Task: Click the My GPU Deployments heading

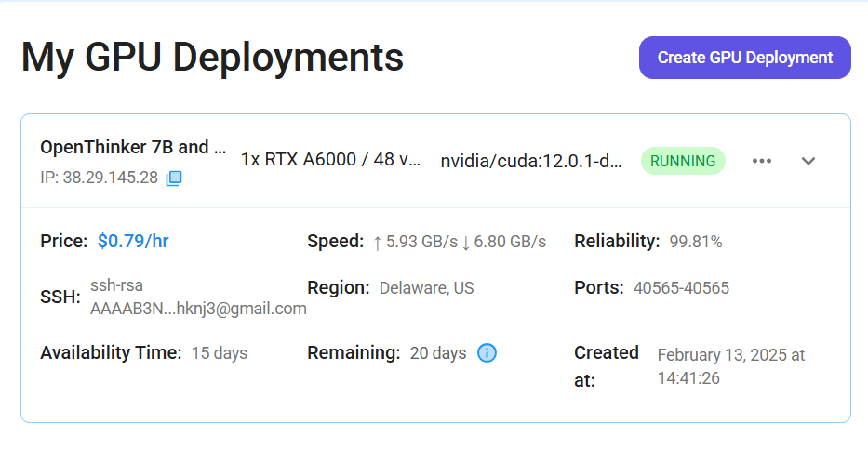Action: (x=212, y=58)
